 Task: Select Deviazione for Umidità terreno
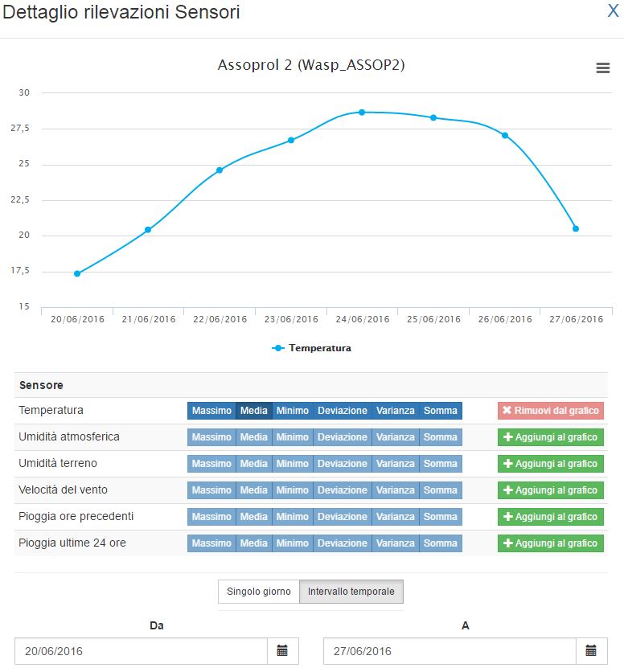(x=343, y=464)
